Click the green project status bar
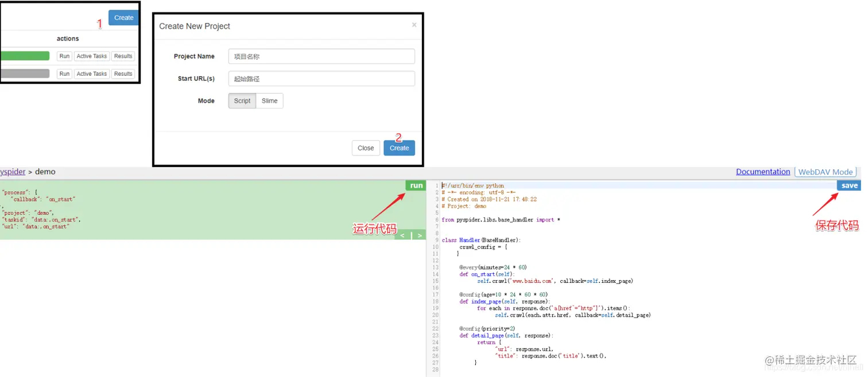The width and height of the screenshot is (868, 377). coord(25,56)
